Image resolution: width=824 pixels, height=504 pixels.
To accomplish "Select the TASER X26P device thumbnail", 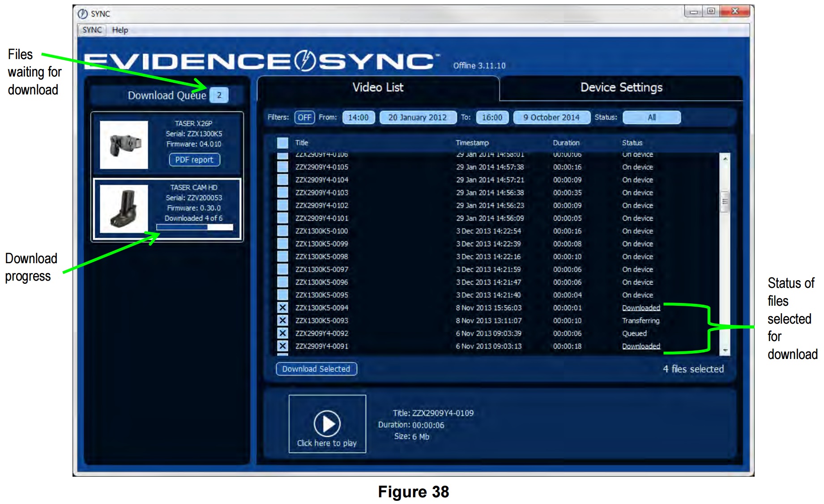I will coord(124,145).
